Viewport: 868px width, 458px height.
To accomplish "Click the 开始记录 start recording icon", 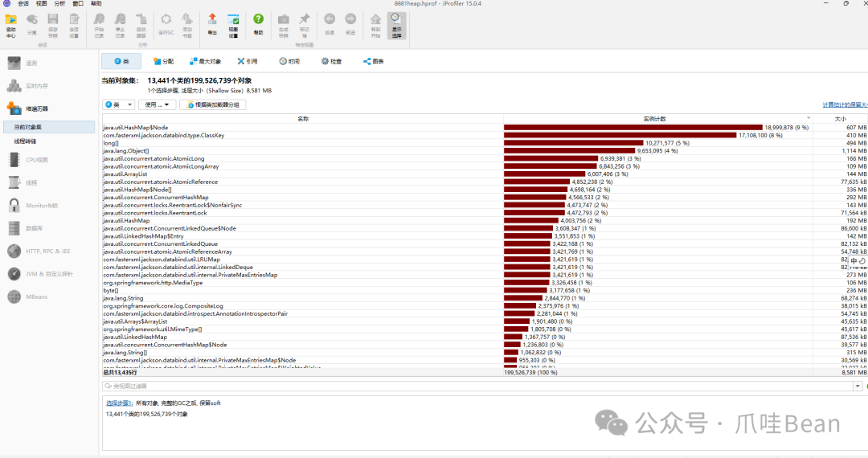I will click(99, 26).
